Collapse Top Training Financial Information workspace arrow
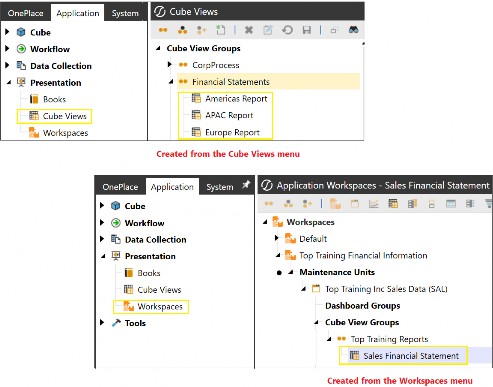 point(278,255)
